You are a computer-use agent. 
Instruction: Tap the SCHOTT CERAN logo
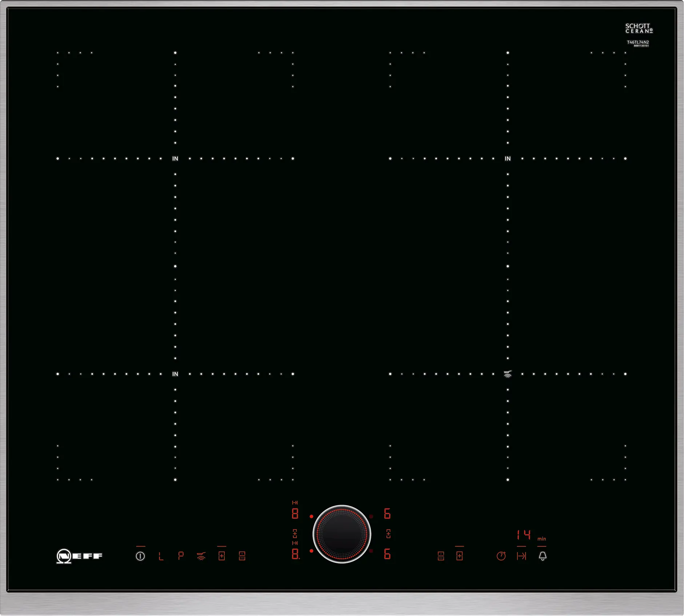click(x=639, y=28)
